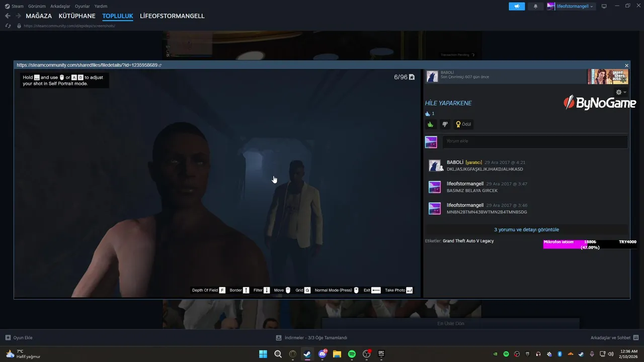Click the Yorum ekle comment field
The width and height of the screenshot is (644, 362).
pyautogui.click(x=535, y=141)
